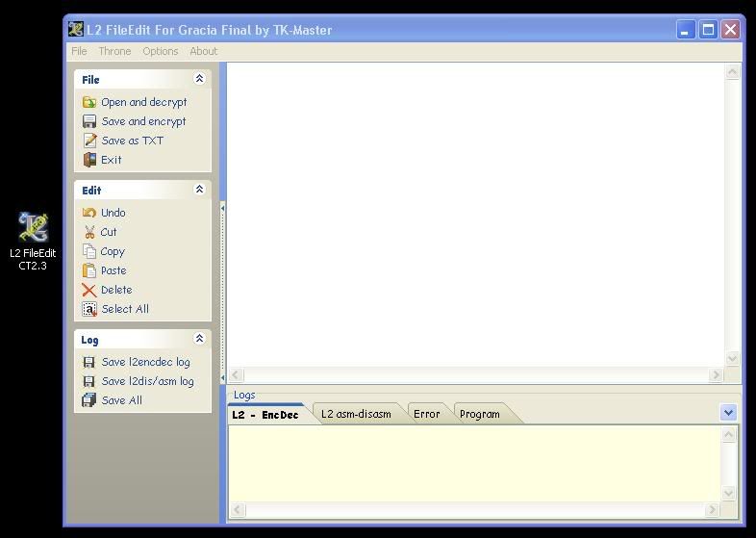Collapse the Edit panel section
The width and height of the screenshot is (756, 538).
pos(199,190)
